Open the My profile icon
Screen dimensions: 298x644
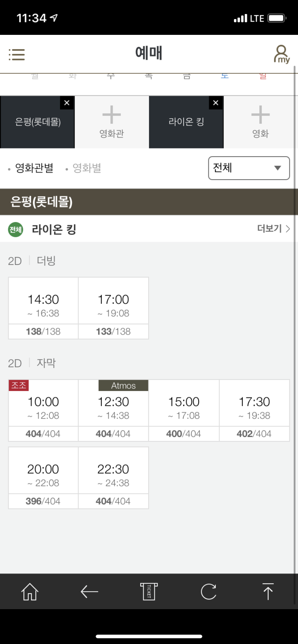click(281, 54)
